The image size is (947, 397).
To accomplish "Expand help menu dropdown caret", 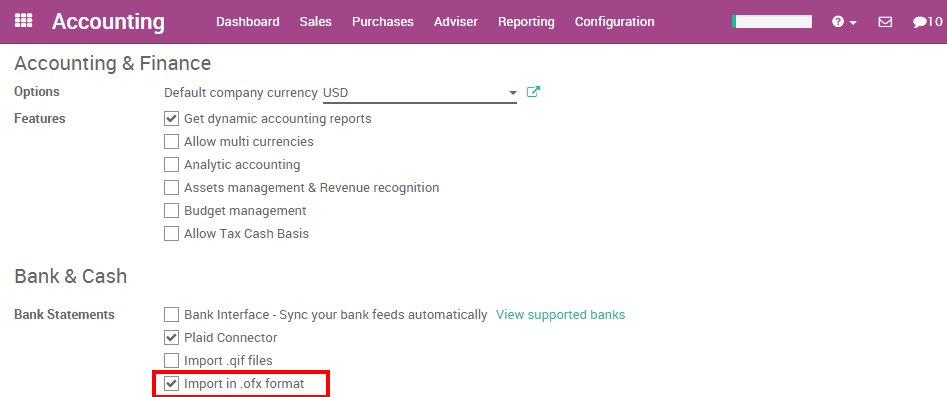I will click(853, 22).
